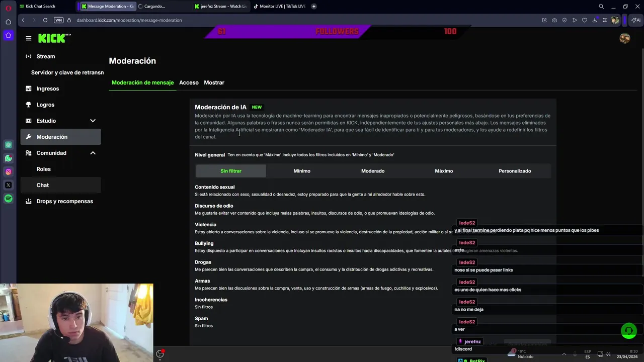The image size is (644, 362).
Task: Reload the page with refresh icon
Action: pos(45,20)
